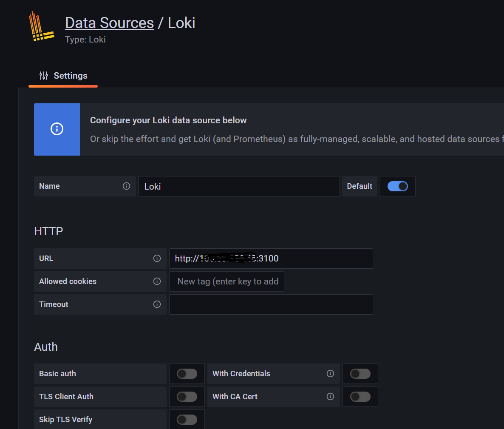Viewport: 504px width, 429px height.
Task: Click the Timeout info icon
Action: (x=157, y=304)
